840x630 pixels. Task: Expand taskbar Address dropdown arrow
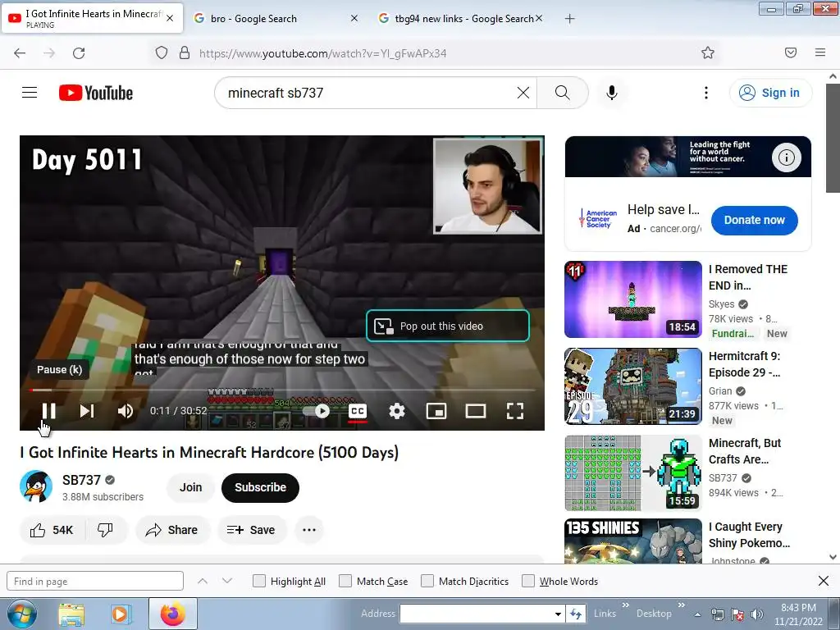pyautogui.click(x=558, y=614)
